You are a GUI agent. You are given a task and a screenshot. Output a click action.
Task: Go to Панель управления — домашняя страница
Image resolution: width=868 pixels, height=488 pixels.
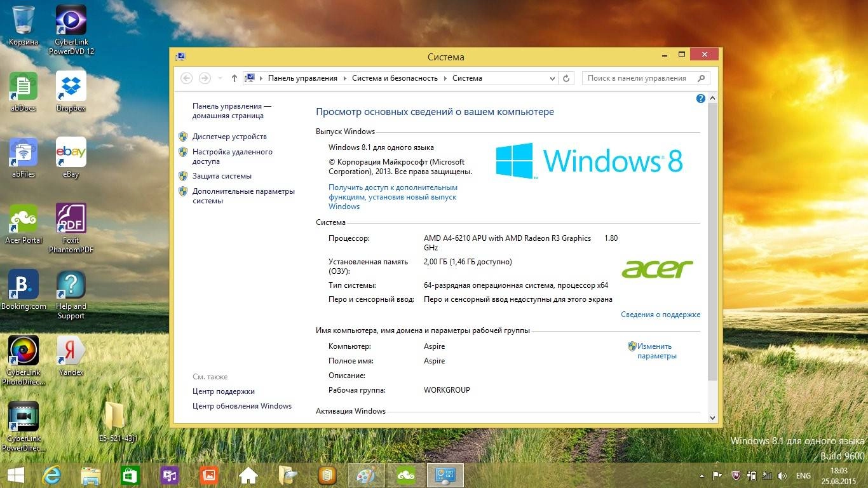(232, 111)
